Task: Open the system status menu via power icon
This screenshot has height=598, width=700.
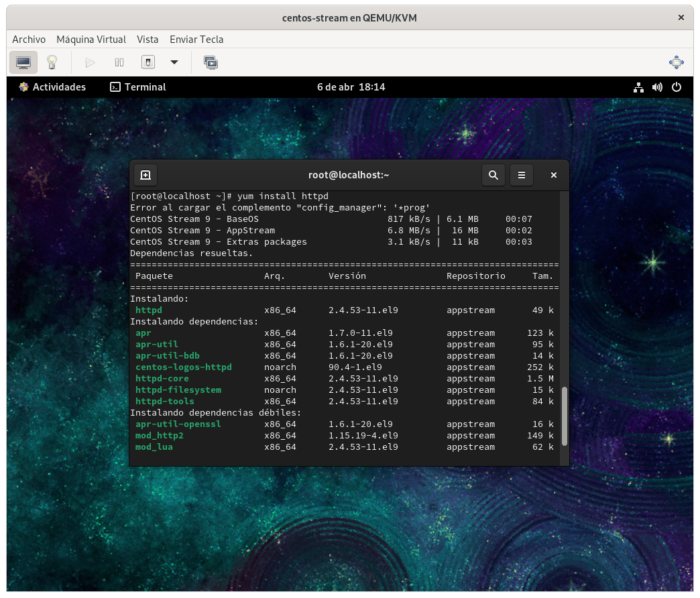Action: pos(677,87)
